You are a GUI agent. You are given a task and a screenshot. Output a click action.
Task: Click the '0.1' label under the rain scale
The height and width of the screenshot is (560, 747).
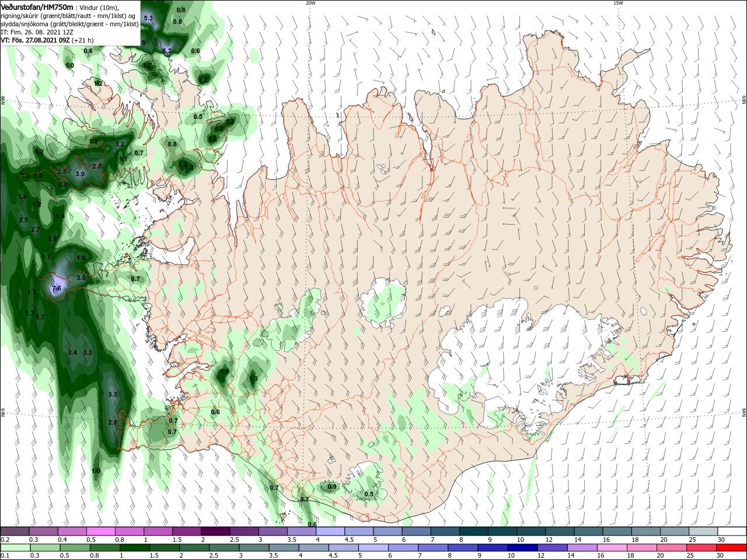point(5,556)
